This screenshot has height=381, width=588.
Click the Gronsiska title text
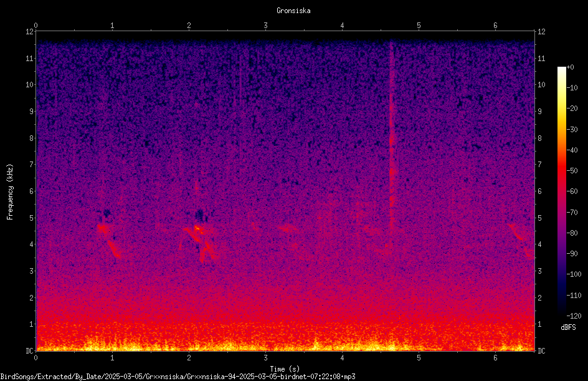(293, 11)
